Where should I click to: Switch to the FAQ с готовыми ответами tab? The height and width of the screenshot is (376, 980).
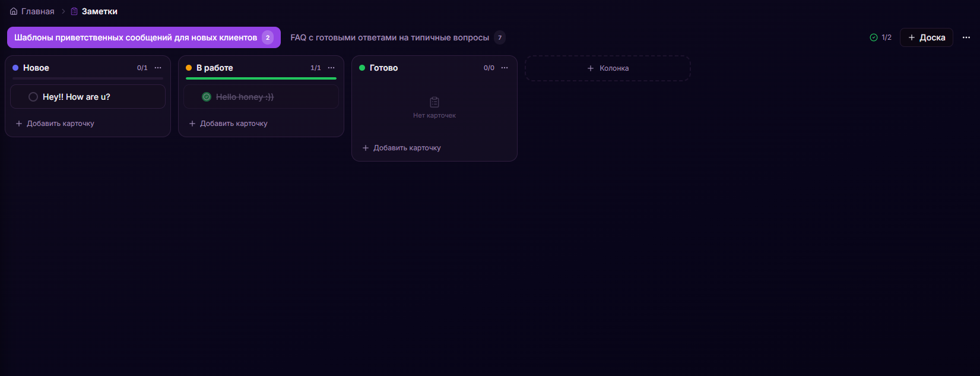pos(389,37)
